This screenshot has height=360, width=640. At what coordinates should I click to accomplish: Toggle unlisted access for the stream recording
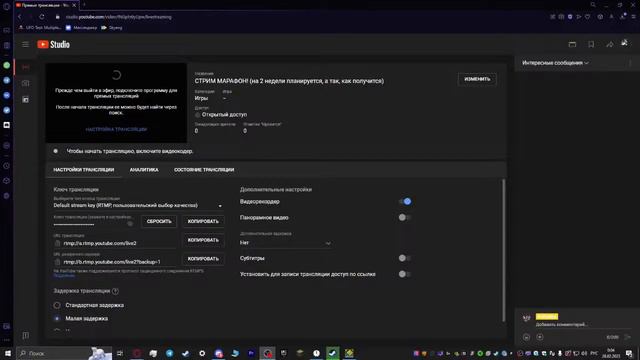pyautogui.click(x=405, y=274)
